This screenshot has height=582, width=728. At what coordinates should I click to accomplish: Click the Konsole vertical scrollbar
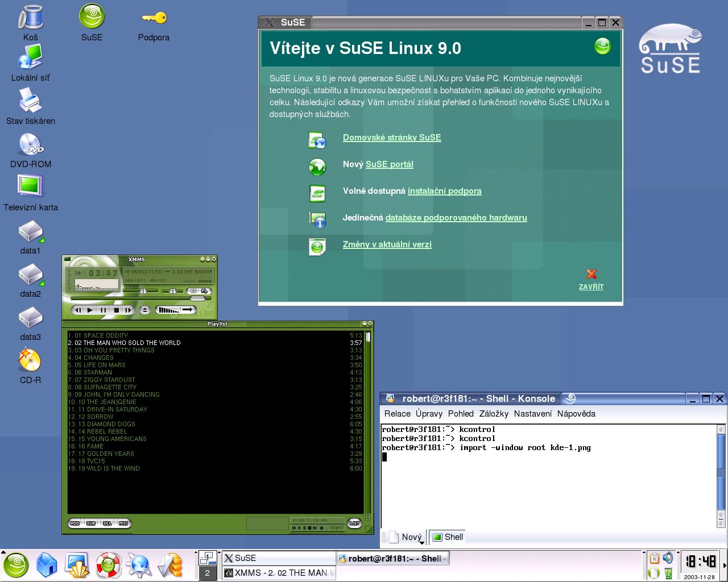(721, 476)
